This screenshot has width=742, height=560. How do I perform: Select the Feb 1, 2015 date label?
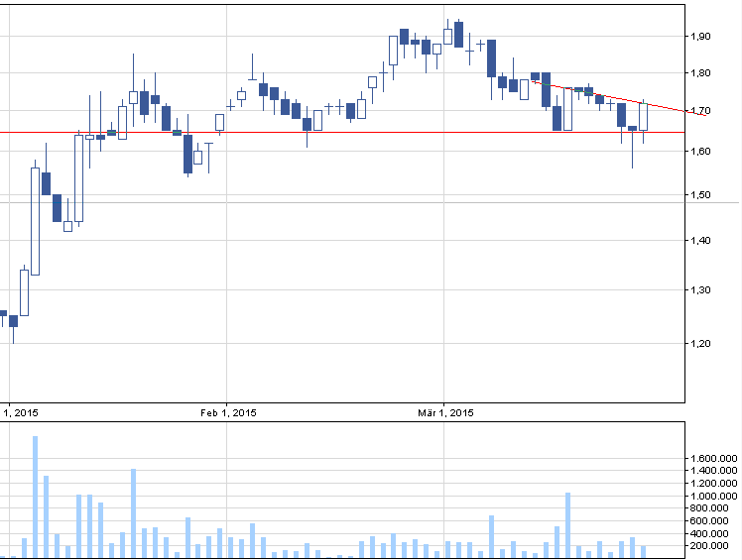click(x=228, y=412)
